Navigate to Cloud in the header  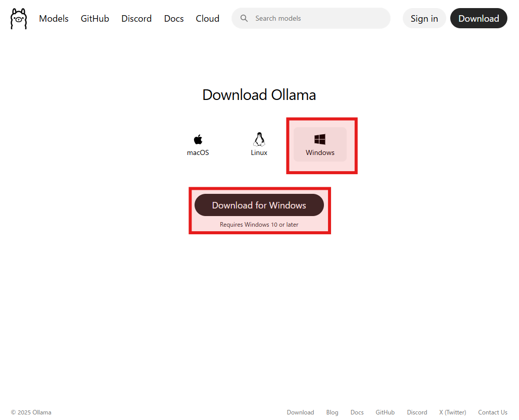[x=208, y=19]
